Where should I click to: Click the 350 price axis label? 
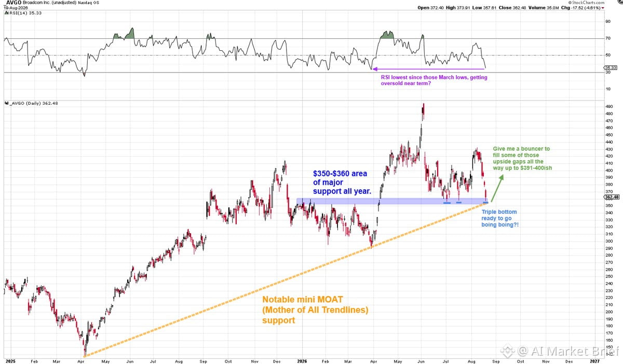point(608,205)
